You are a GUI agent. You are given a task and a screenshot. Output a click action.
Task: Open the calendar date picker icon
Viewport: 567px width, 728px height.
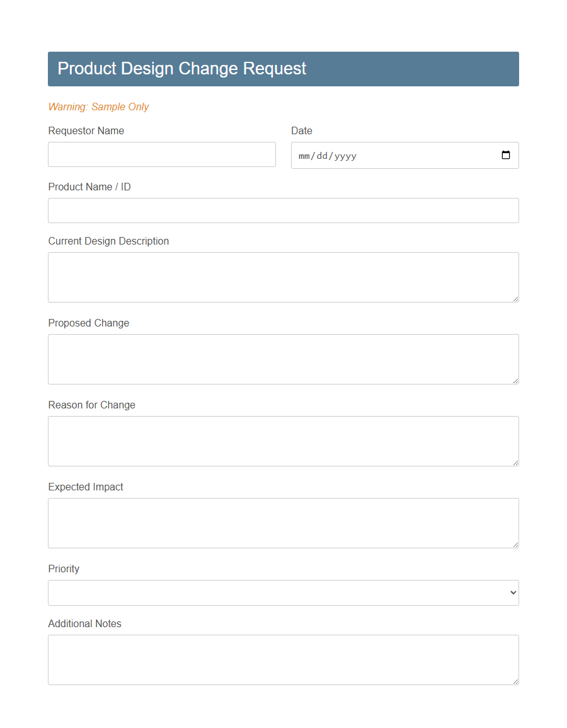[x=506, y=155]
